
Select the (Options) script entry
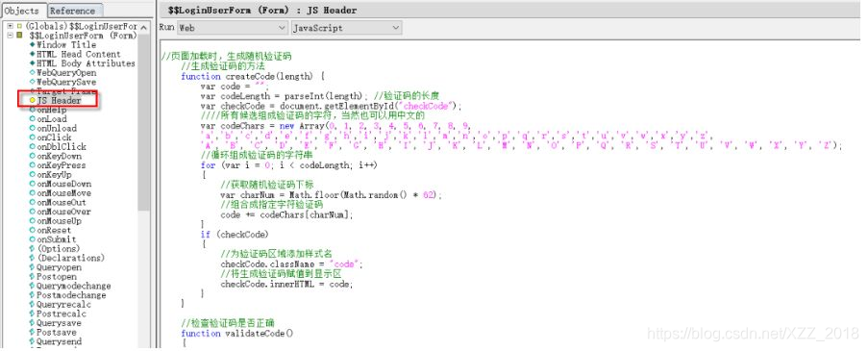point(58,248)
